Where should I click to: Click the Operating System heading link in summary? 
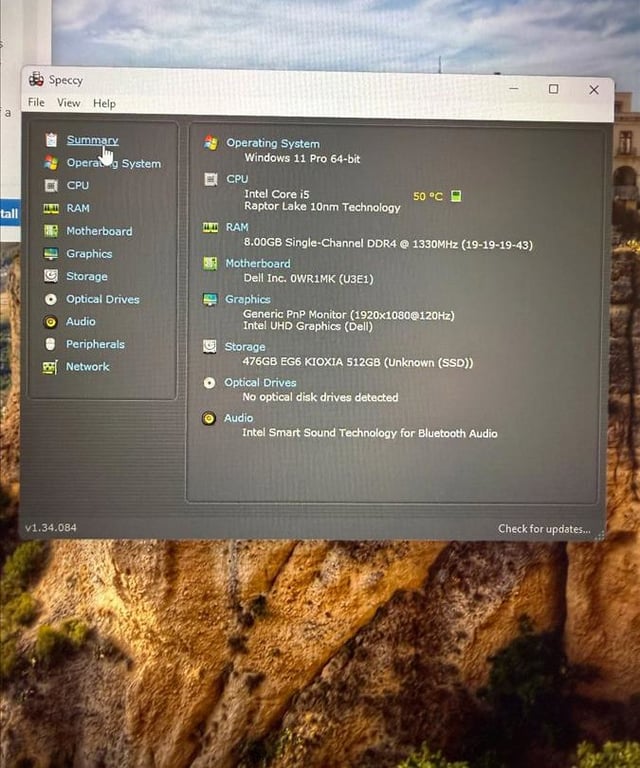(x=273, y=144)
